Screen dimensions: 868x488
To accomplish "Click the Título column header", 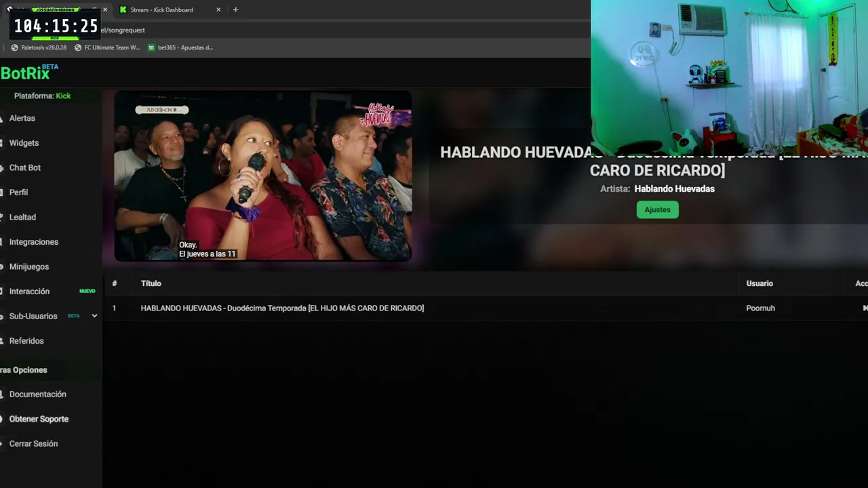I will [151, 283].
